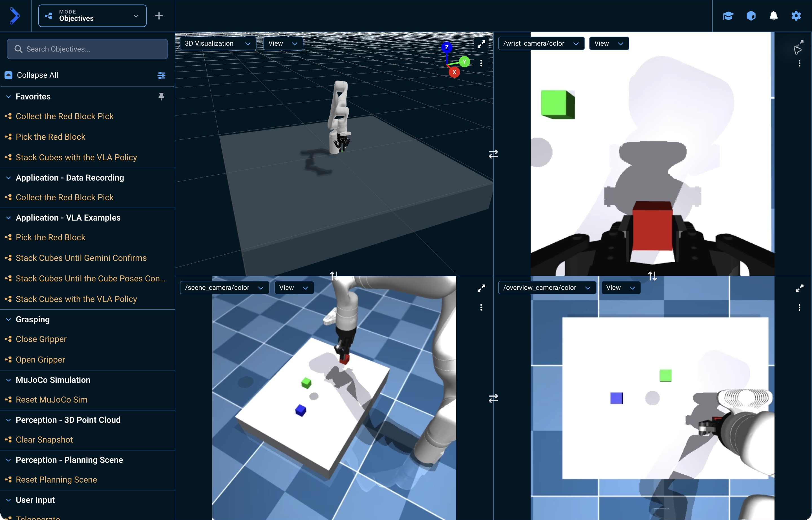Collapse the Favorites section
The image size is (812, 520).
click(x=8, y=97)
